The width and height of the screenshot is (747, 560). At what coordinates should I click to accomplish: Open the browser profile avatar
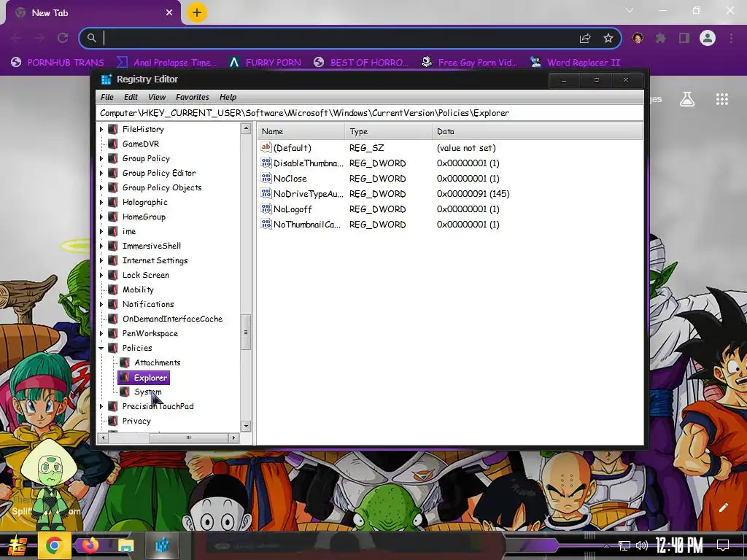click(x=708, y=38)
